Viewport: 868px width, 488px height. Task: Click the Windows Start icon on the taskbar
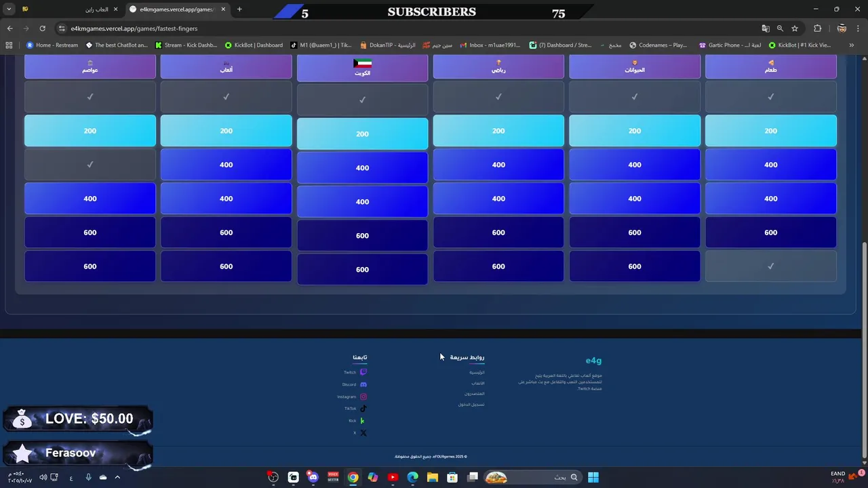point(593,477)
